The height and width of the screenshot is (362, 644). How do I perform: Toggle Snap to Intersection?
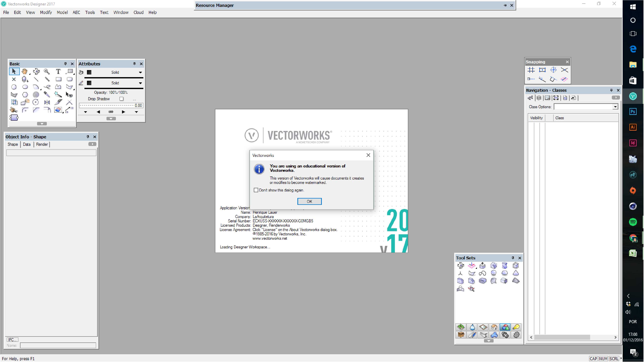click(x=564, y=70)
